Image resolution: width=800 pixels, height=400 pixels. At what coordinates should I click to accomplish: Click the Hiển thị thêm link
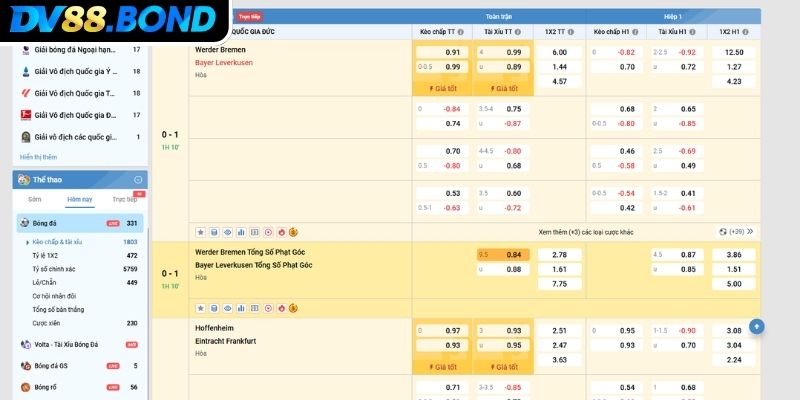38,157
